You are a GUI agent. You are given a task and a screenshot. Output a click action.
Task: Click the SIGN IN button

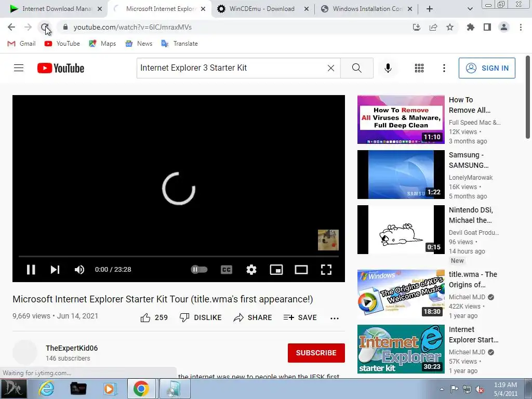(487, 68)
